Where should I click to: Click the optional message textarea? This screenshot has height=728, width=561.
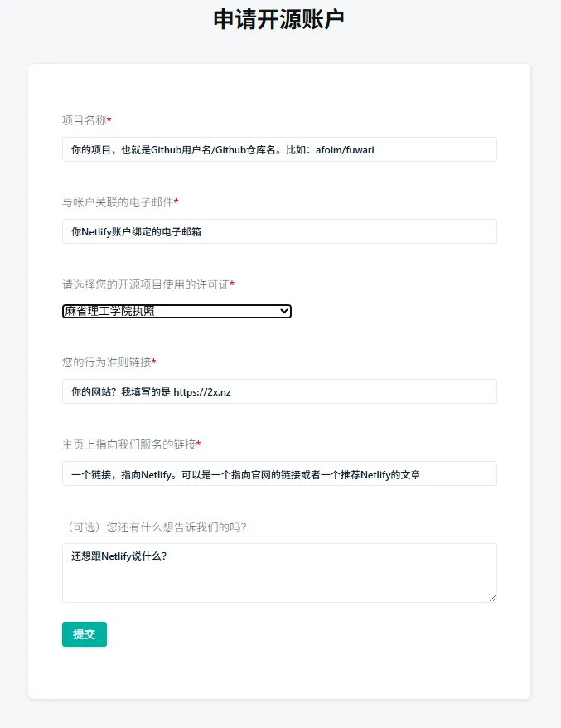[x=279, y=572]
